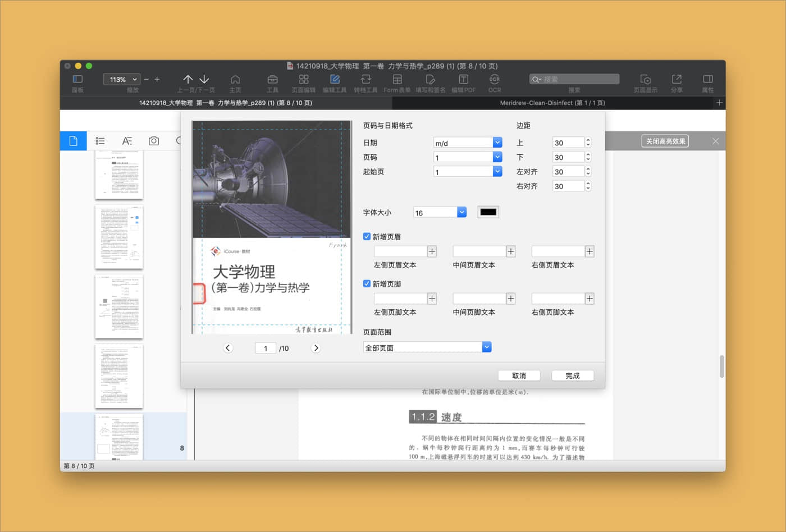Screen dimensions: 786x532
Task: Click the document vertical scrollbar
Action: [x=721, y=366]
